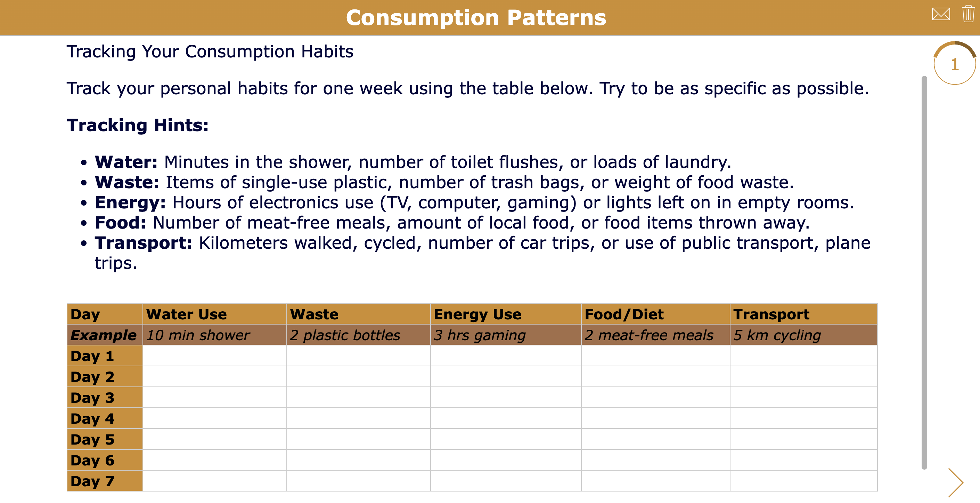Click the Day 6 Waste cell
Image resolution: width=980 pixels, height=503 pixels.
pyautogui.click(x=358, y=460)
